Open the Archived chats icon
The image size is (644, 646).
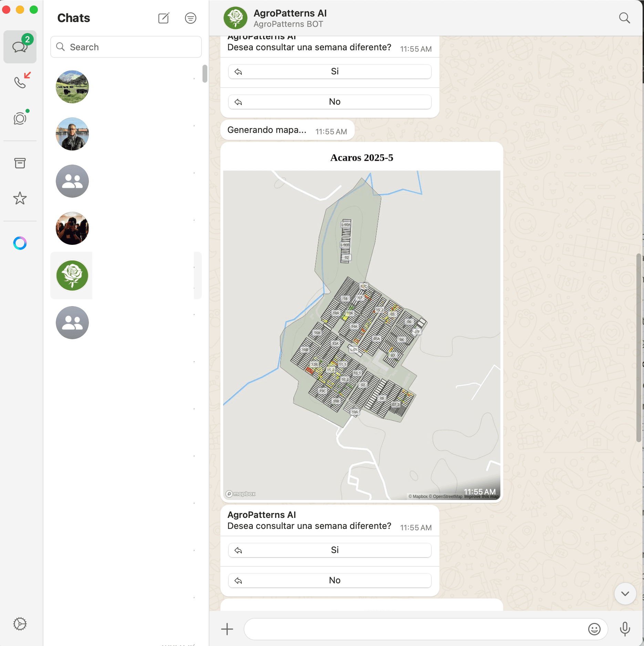pyautogui.click(x=20, y=163)
